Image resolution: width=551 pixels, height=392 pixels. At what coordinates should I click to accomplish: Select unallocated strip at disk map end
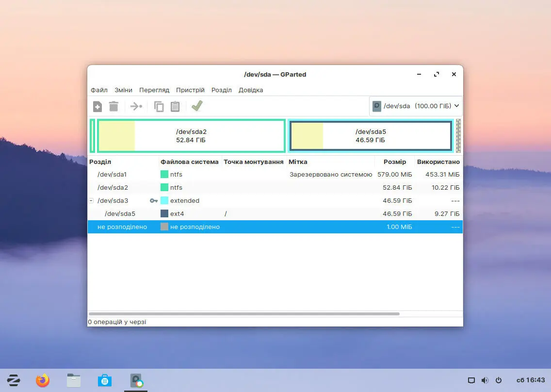click(458, 136)
